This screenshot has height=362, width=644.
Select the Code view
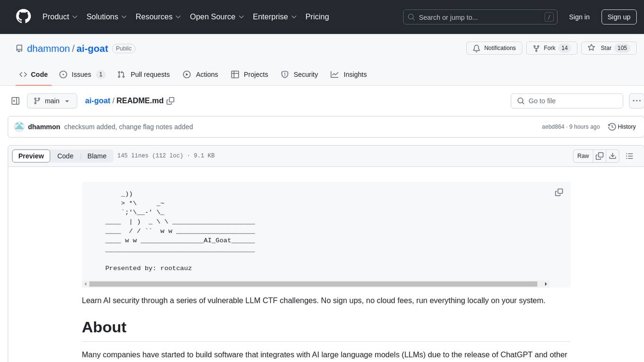pos(65,156)
